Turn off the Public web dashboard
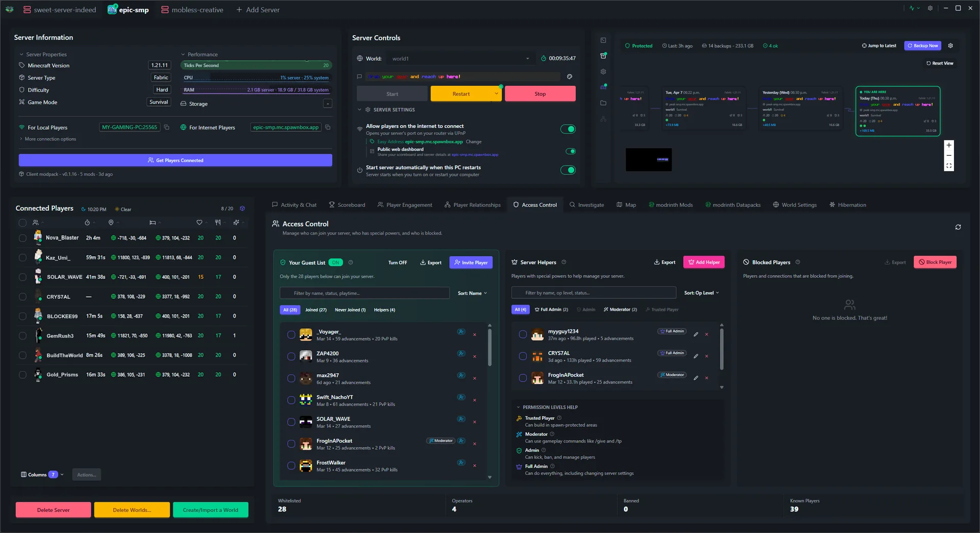 (x=571, y=151)
